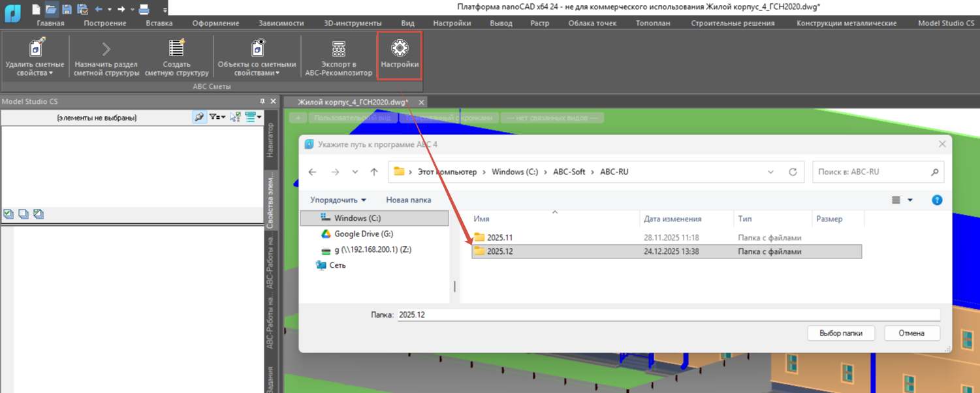Screen dimensions: 980x393
Task: Open the Конструкции металлические tab
Action: 846,23
